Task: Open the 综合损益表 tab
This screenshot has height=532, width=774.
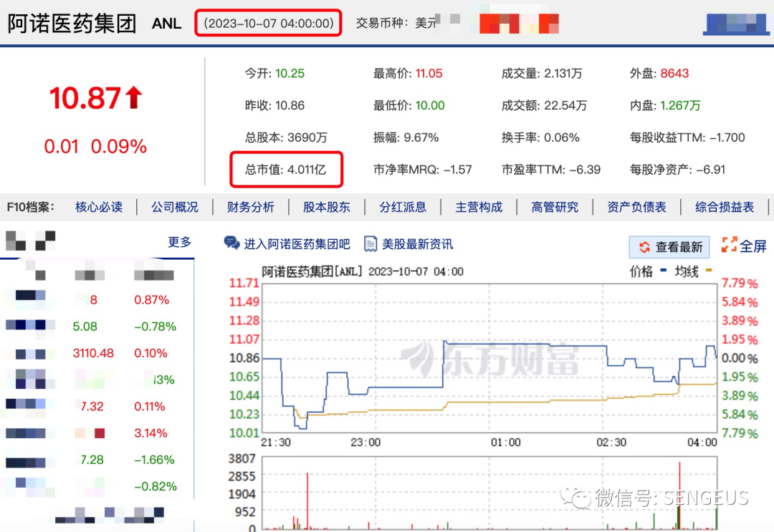Action: pyautogui.click(x=725, y=207)
